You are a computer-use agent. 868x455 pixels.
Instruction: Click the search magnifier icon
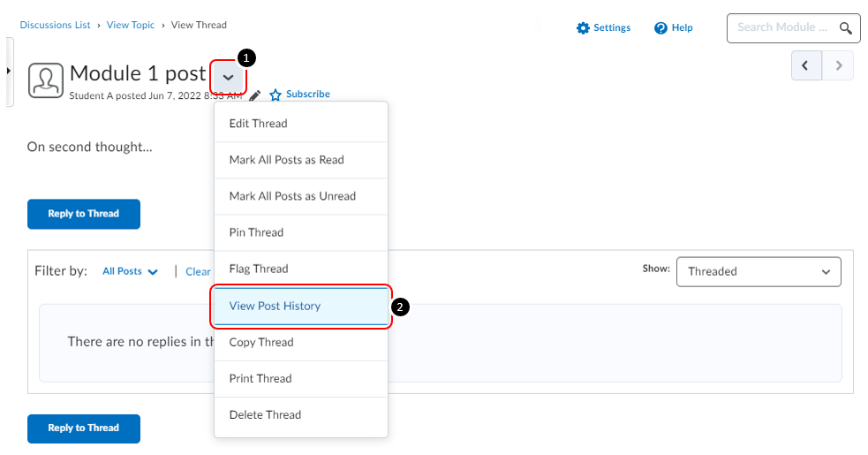846,27
